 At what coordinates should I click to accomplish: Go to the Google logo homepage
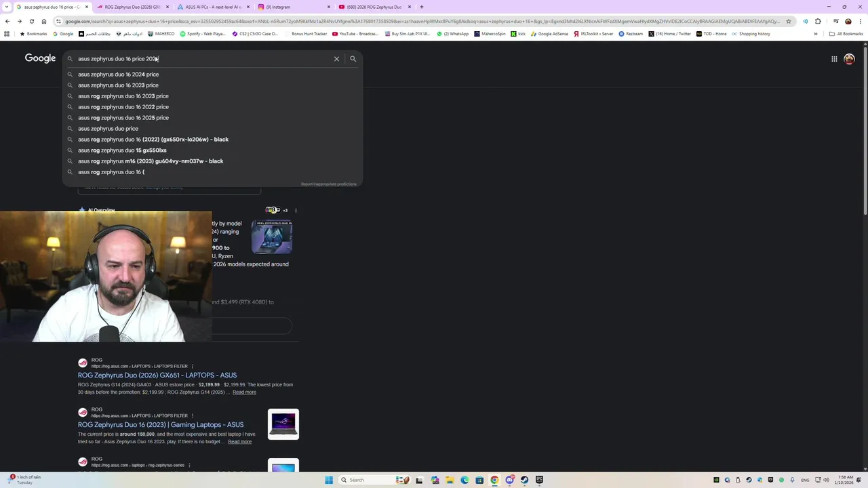click(40, 58)
